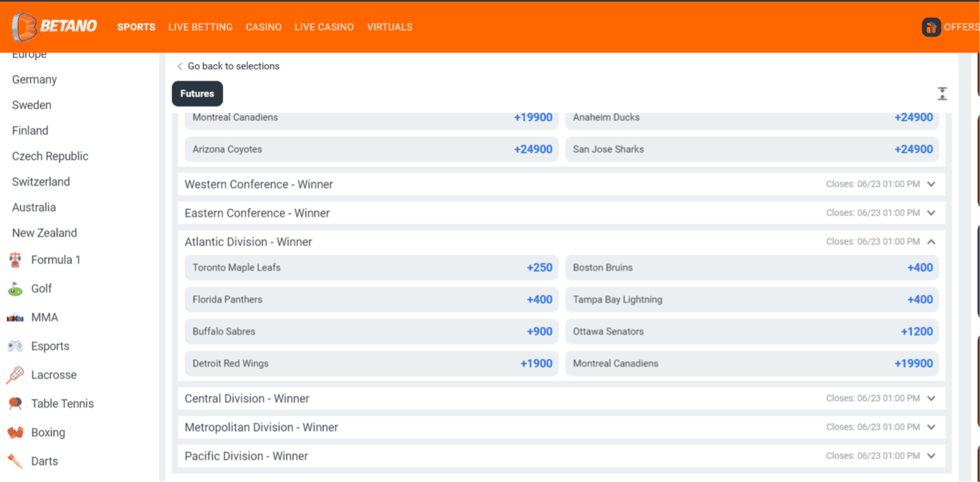Click the Futures filter button

(x=197, y=93)
